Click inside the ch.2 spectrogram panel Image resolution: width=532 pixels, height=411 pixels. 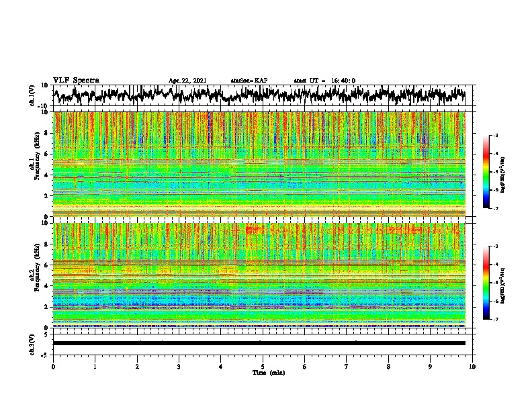(259, 275)
